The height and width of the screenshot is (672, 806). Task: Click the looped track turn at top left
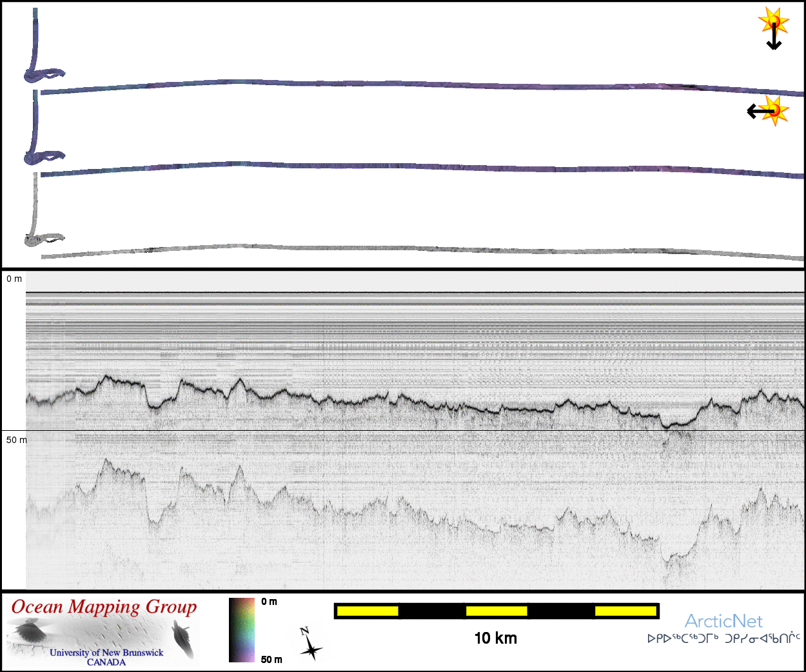coord(44,74)
